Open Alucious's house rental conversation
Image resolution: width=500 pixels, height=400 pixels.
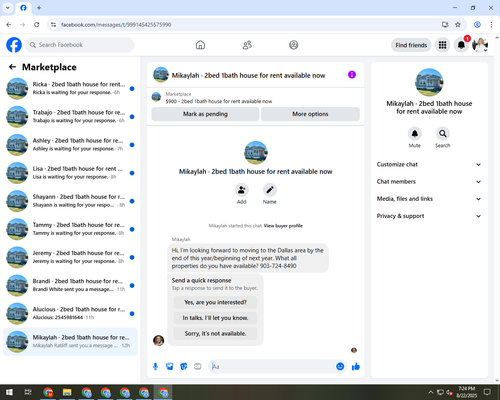click(70, 313)
